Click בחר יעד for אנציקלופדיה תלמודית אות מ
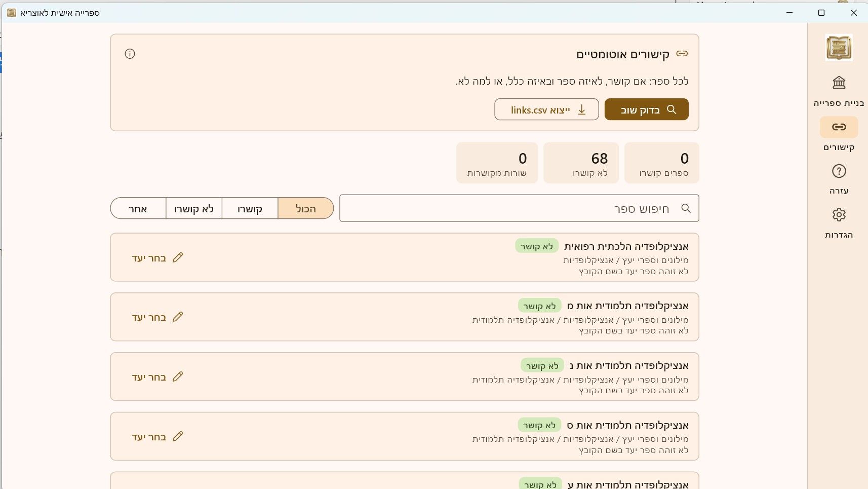 click(x=157, y=317)
